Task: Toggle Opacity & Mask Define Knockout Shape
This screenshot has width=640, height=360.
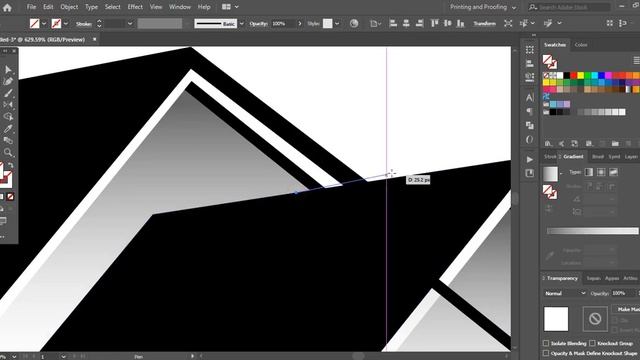Action: (x=546, y=353)
